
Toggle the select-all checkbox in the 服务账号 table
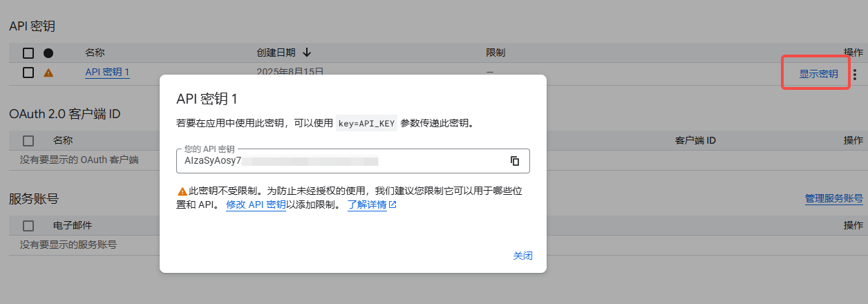coord(28,226)
